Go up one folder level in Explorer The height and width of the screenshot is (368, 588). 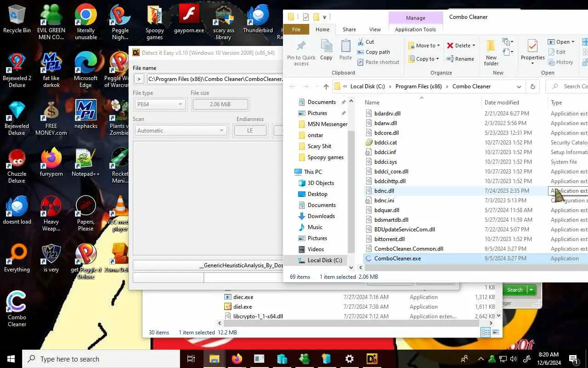pos(326,86)
